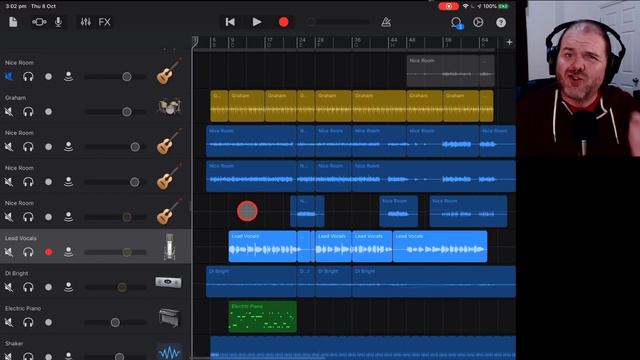
Task: Tap the piano icon on Electric Piano track
Action: 169,317
